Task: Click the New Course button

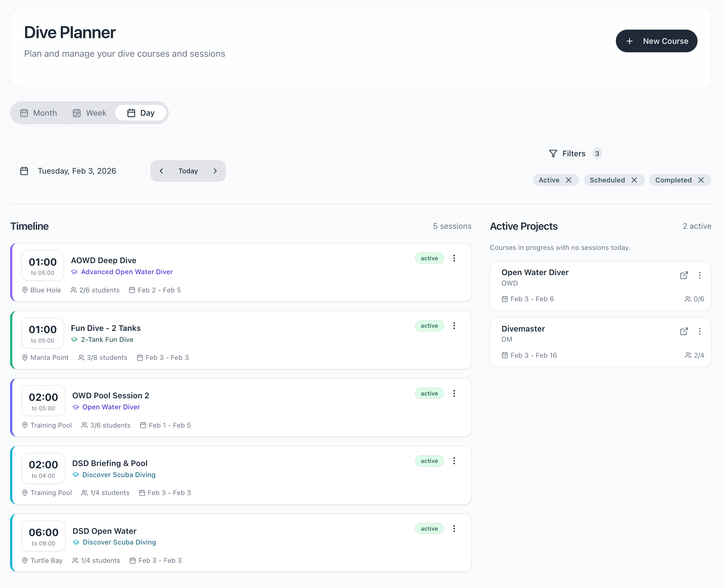Action: tap(656, 41)
